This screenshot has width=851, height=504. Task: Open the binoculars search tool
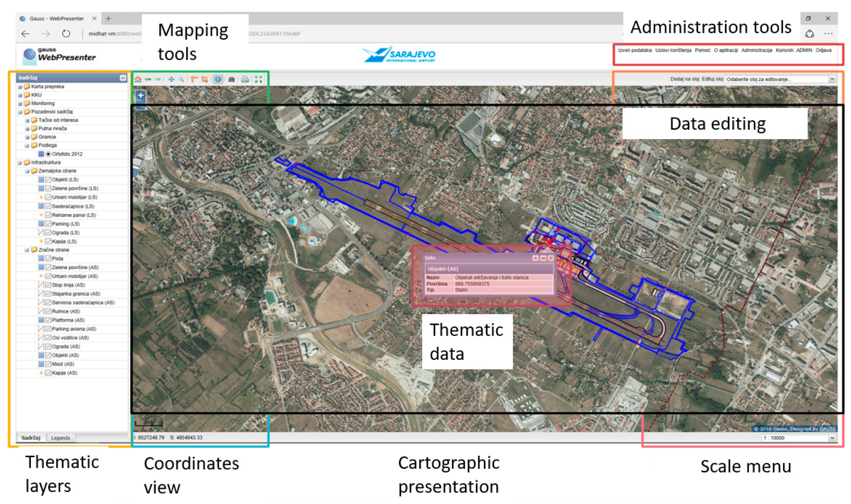click(231, 80)
